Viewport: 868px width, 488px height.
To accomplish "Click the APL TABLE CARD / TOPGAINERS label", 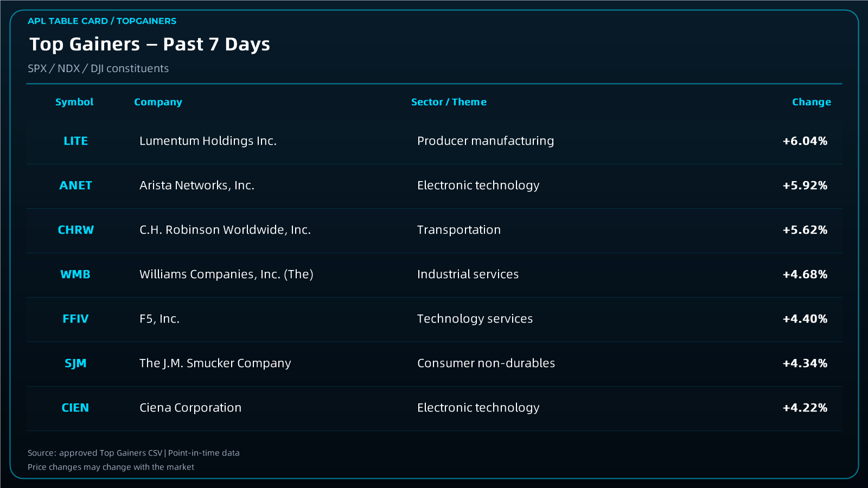I will pos(102,21).
